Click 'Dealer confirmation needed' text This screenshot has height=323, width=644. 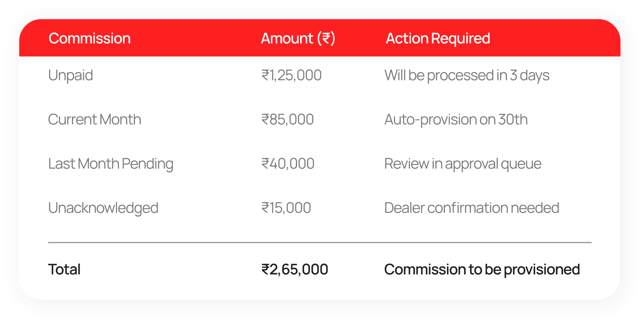472,208
